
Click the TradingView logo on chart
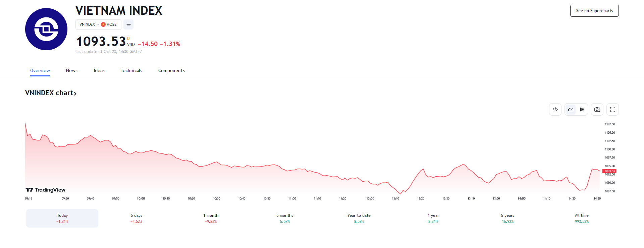click(x=46, y=190)
